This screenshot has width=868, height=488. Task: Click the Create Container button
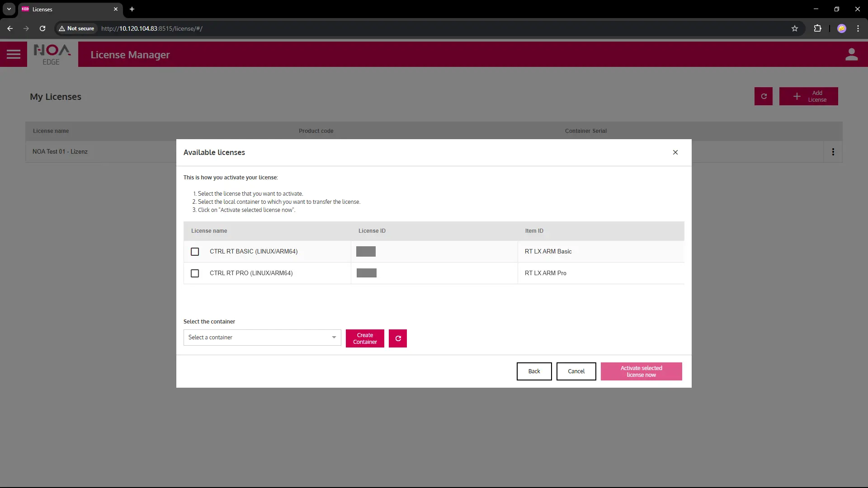365,338
